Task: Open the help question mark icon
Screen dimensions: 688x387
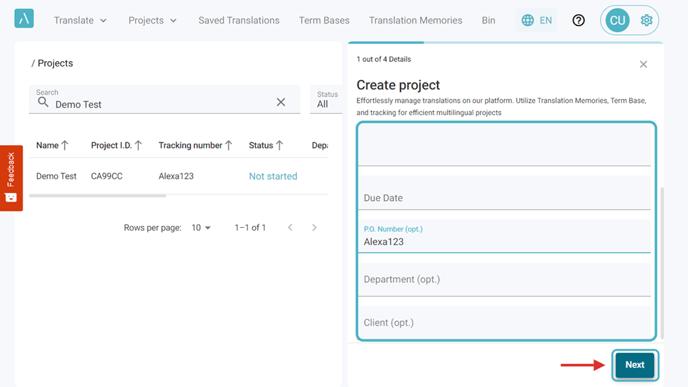Action: point(578,20)
